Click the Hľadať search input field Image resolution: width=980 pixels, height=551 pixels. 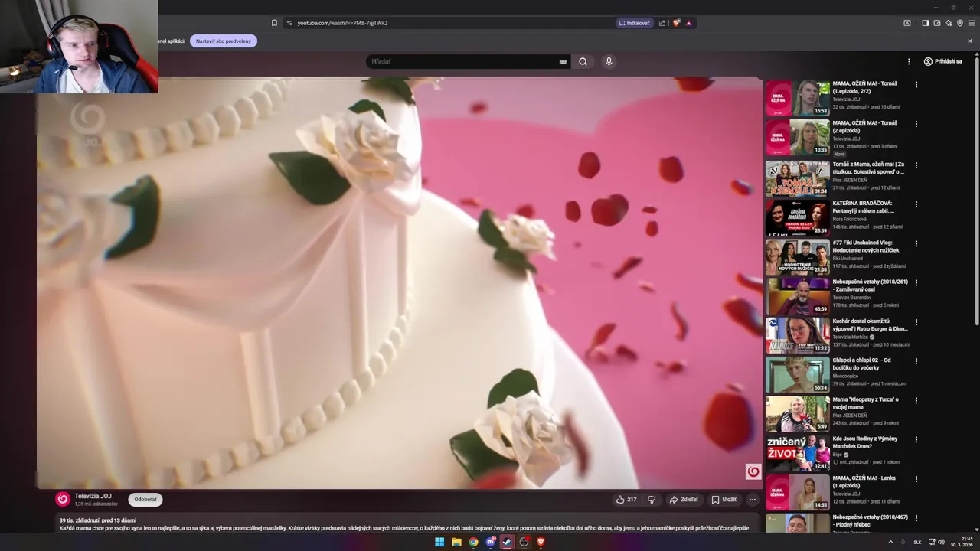pyautogui.click(x=463, y=61)
